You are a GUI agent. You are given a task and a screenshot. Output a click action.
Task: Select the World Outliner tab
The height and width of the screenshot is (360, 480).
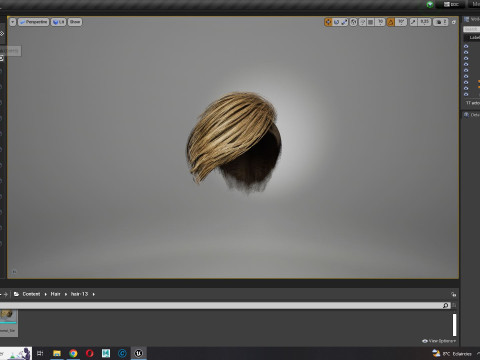click(472, 19)
